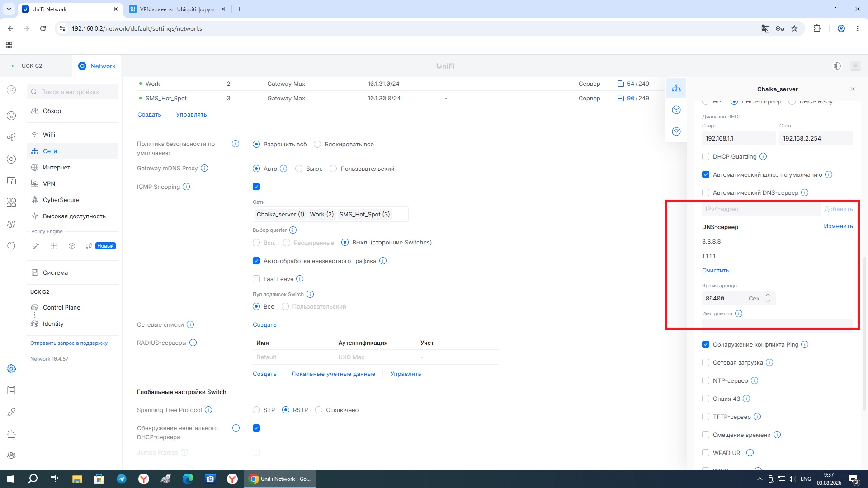Click Отправить запрос в поддержку link

[x=69, y=343]
